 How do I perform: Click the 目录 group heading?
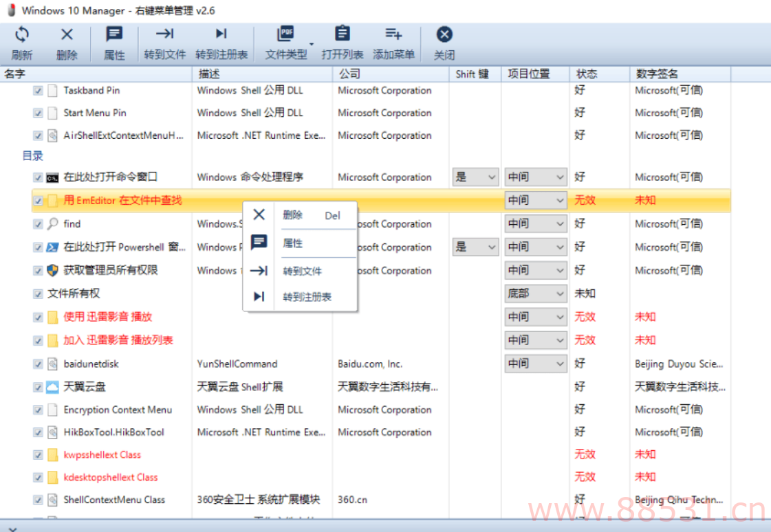point(33,156)
